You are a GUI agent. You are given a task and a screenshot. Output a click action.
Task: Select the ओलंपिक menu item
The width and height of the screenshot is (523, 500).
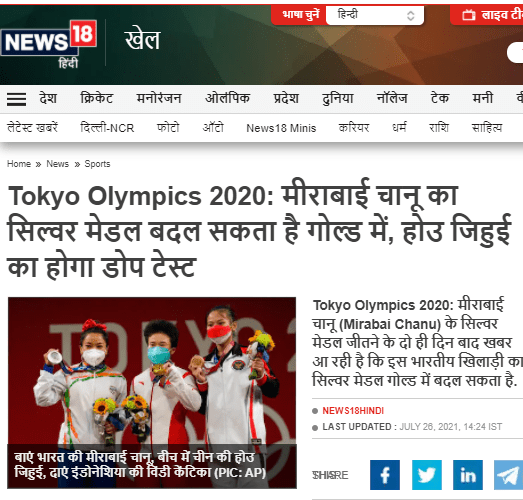[227, 98]
